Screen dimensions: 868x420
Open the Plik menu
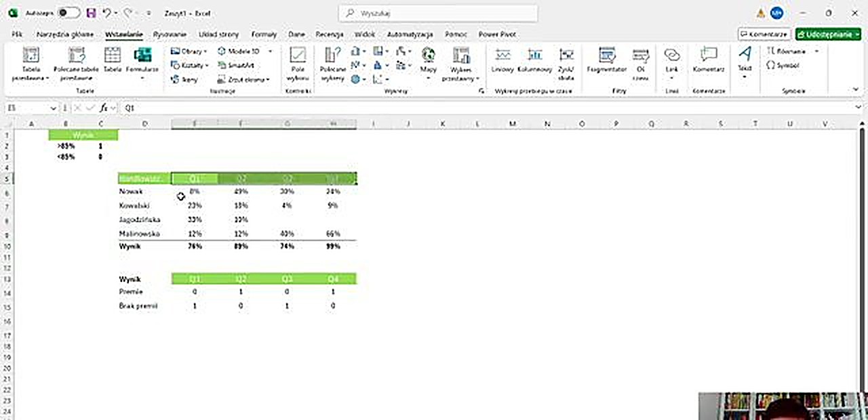click(16, 34)
